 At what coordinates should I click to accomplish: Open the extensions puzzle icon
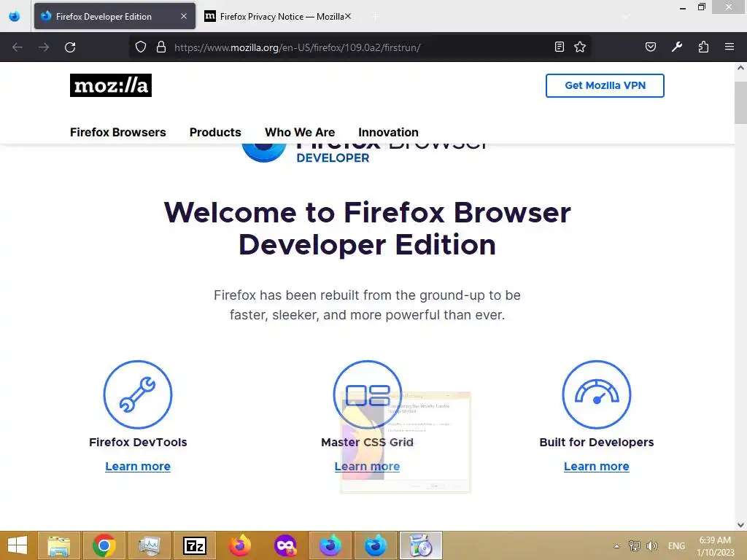click(703, 47)
